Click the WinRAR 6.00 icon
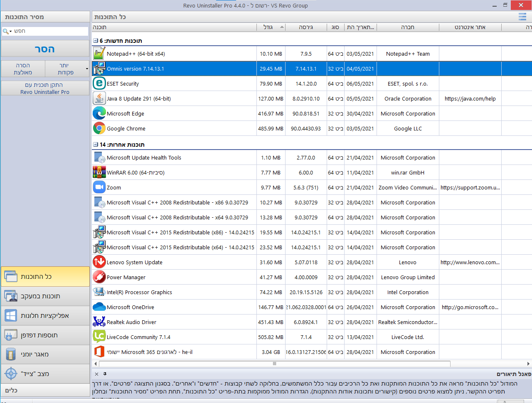Screen dimensions: 532x403 (99, 172)
